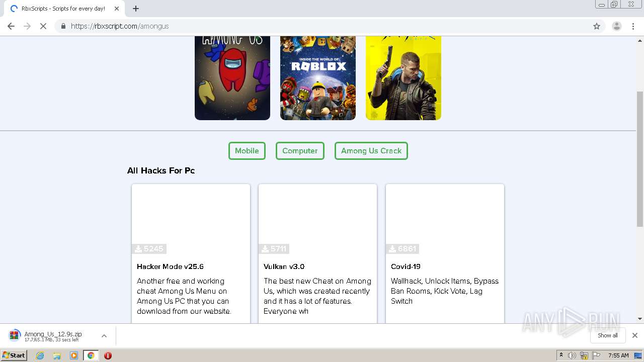Click Show all downloads button
This screenshot has width=644, height=362.
pos(607,335)
